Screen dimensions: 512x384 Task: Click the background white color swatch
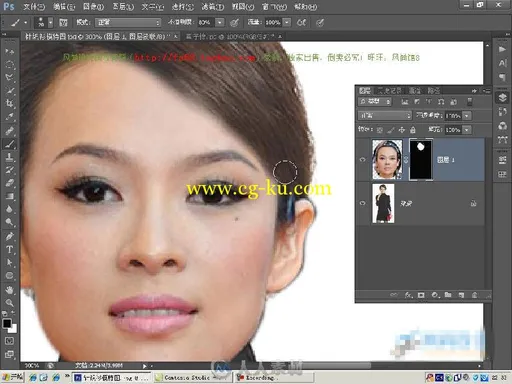point(13,329)
